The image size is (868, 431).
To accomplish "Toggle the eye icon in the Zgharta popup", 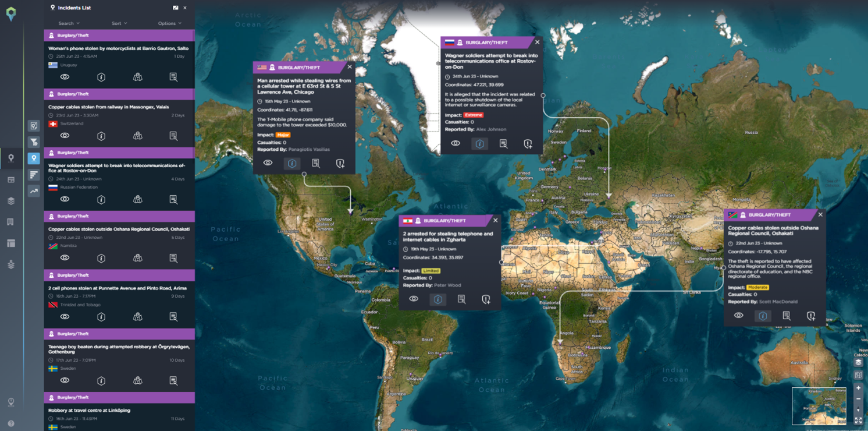I will tap(413, 299).
